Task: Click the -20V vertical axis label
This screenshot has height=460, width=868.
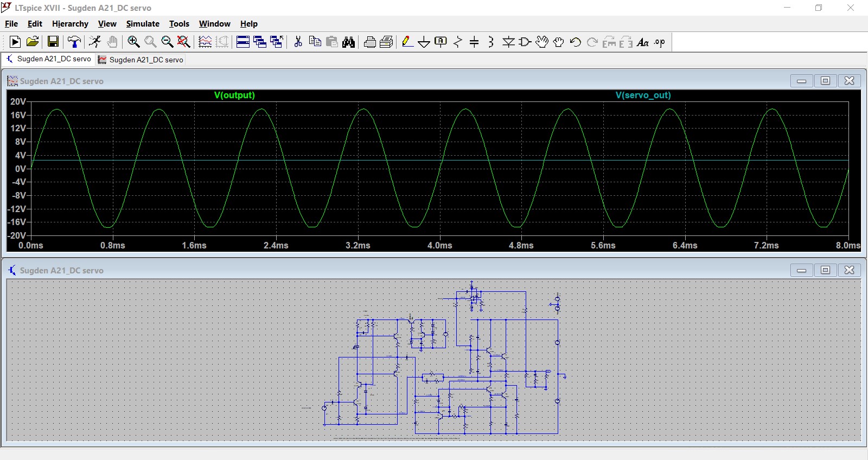Action: pos(17,235)
